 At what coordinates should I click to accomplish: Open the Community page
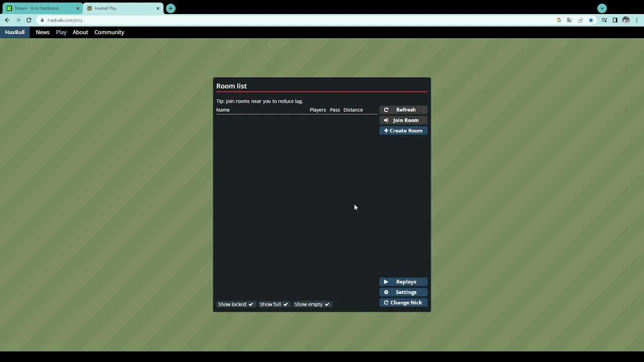tap(109, 32)
